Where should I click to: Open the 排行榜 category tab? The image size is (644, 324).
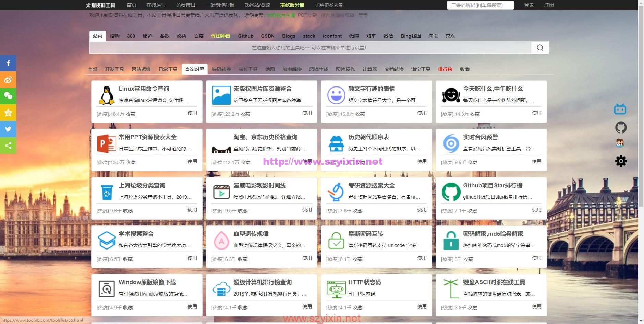click(445, 69)
